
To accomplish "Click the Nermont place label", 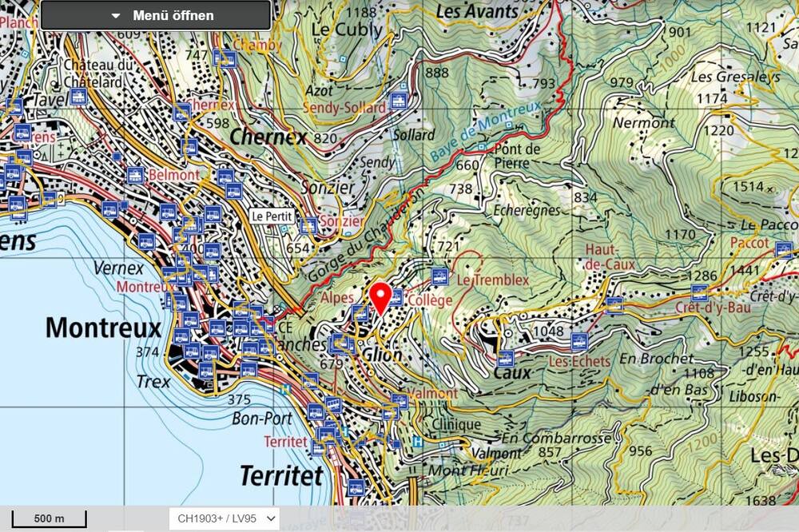I will point(644,123).
